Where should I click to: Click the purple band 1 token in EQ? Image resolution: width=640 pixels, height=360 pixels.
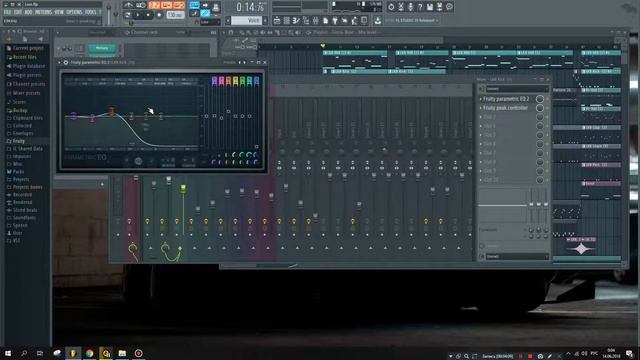tap(214, 81)
